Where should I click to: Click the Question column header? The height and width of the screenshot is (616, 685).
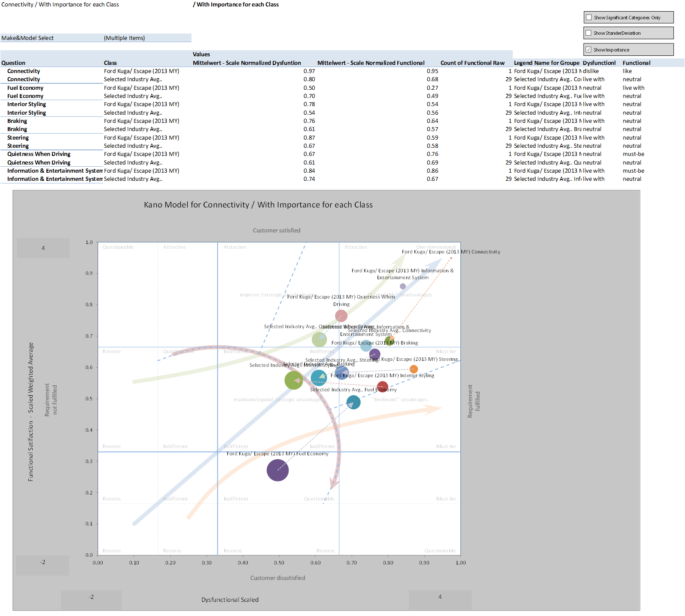(13, 63)
